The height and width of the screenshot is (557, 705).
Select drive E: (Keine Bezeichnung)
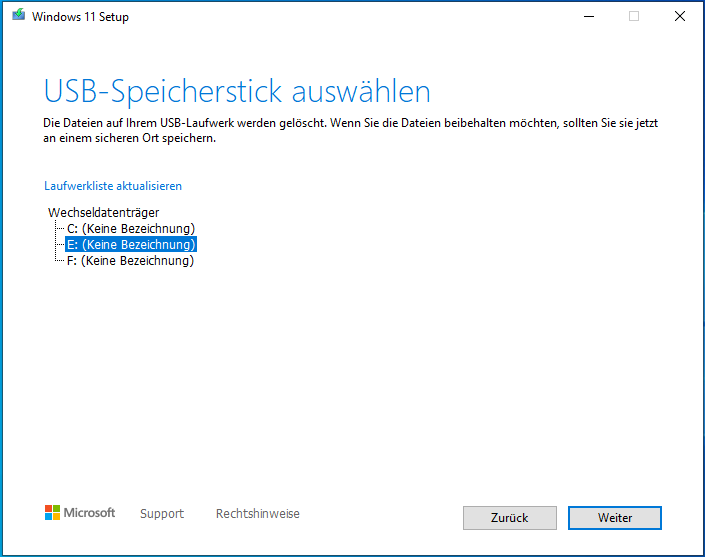[130, 244]
